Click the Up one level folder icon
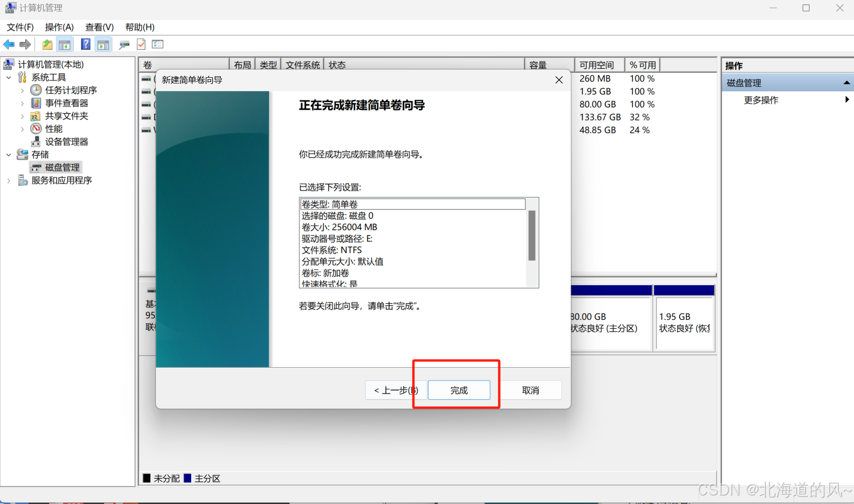The image size is (854, 504). coord(47,44)
